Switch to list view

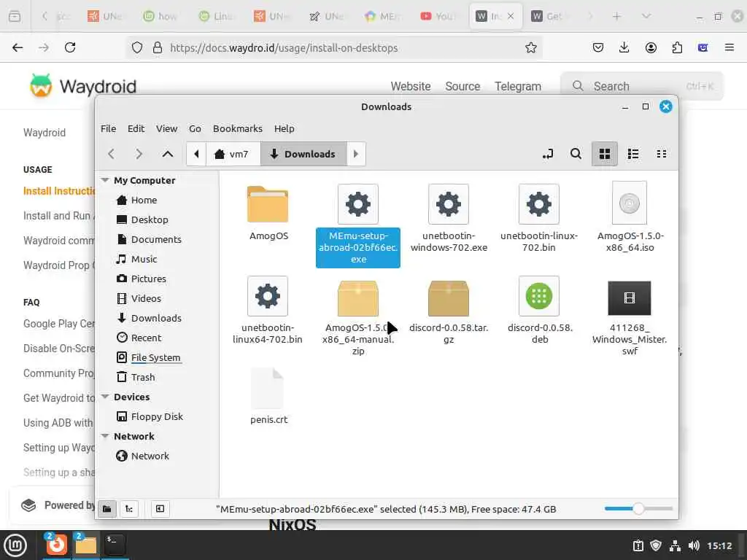633,154
